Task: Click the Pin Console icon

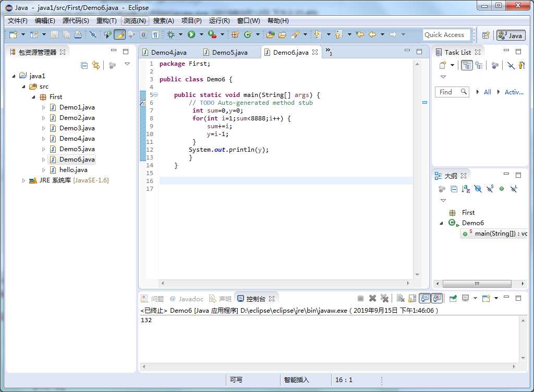Action: [453, 298]
